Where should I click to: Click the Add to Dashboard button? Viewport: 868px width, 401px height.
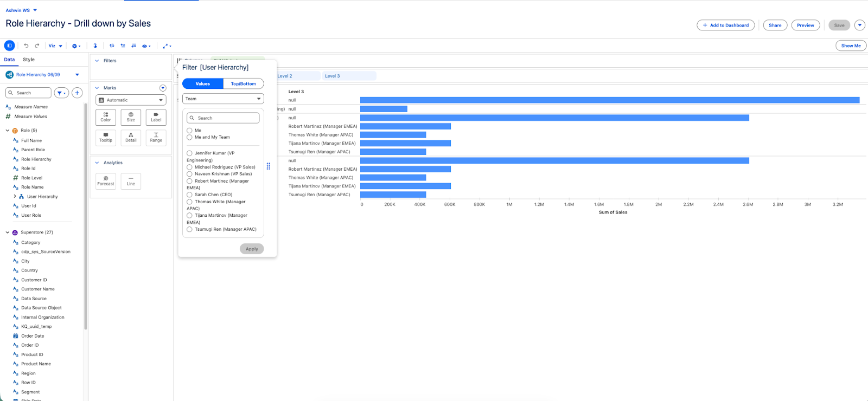[725, 25]
